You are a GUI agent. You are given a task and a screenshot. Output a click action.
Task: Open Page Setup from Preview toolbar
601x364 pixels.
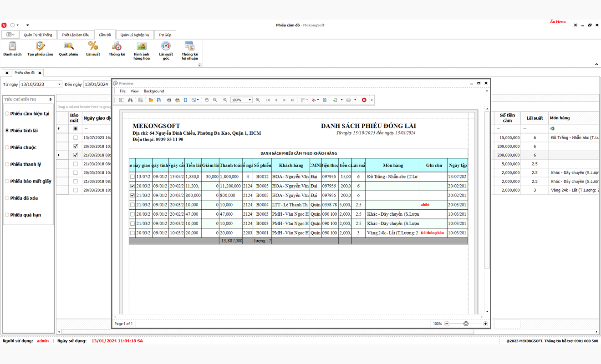(186, 100)
